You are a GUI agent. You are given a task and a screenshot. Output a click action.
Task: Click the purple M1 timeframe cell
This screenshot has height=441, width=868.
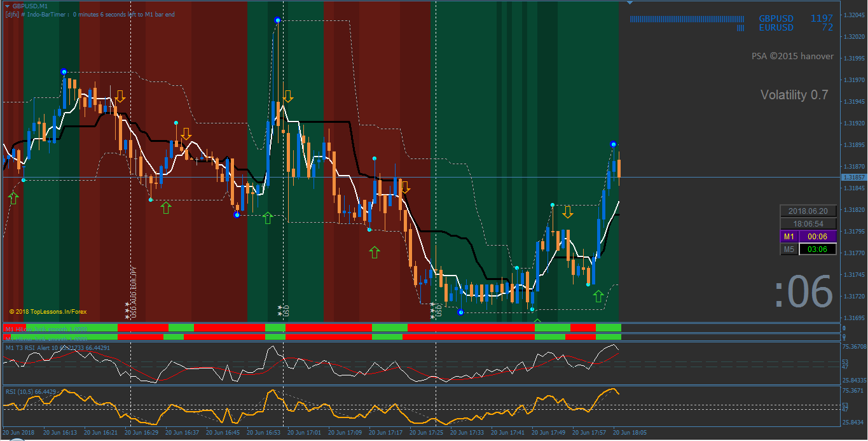coord(789,236)
